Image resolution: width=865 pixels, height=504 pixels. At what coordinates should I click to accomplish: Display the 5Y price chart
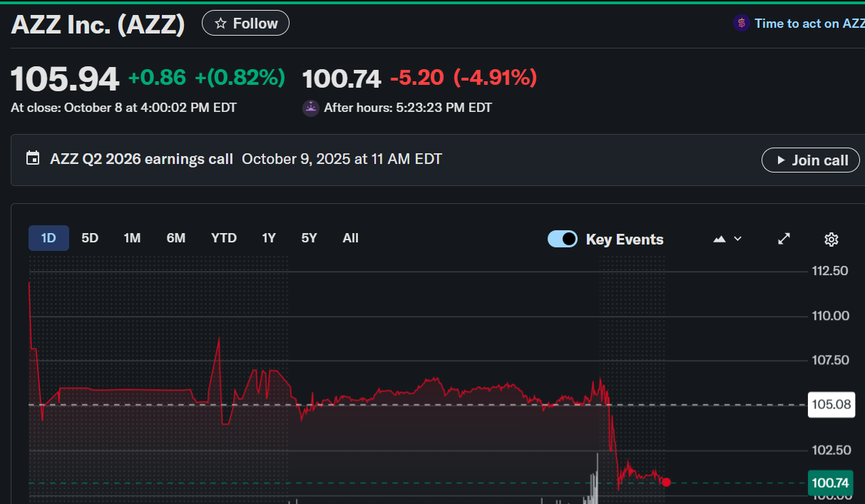(309, 238)
